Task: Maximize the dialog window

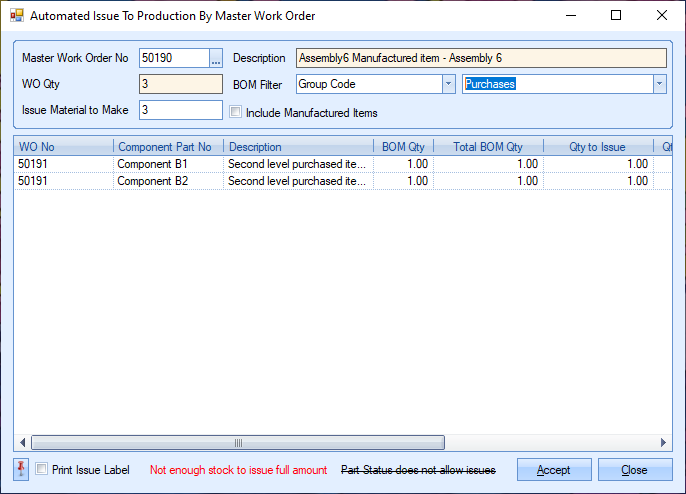Action: [615, 16]
